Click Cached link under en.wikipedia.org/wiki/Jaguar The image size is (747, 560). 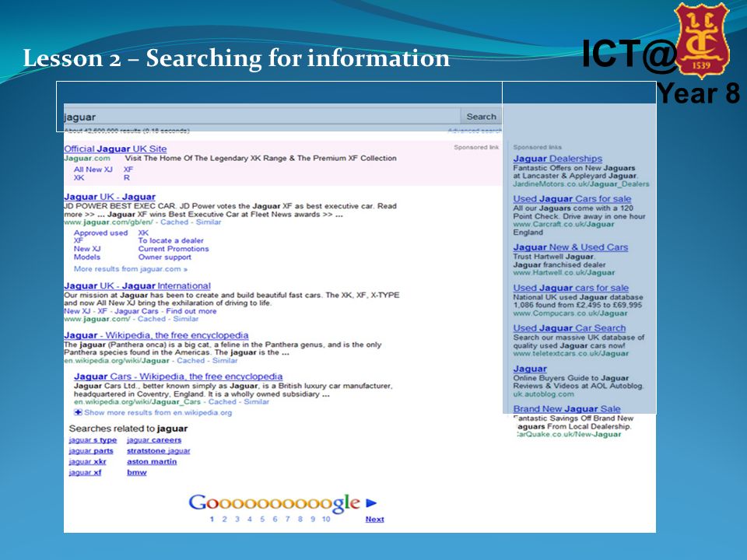(191, 360)
